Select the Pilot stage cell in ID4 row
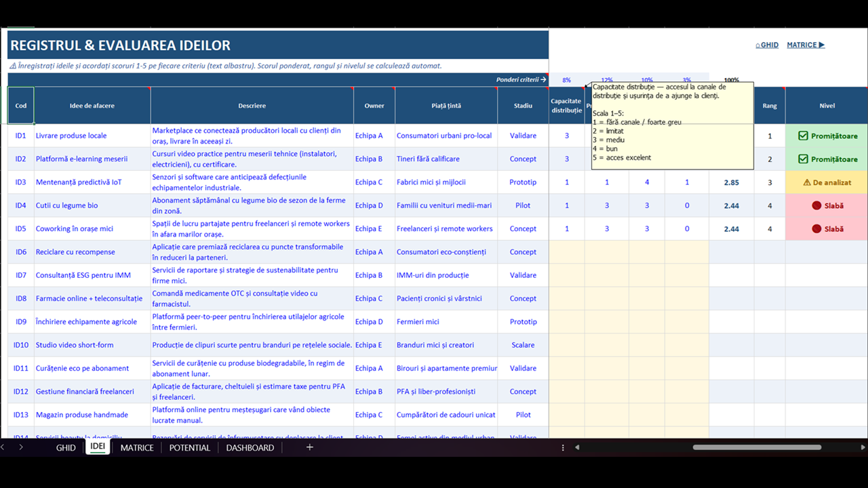The width and height of the screenshot is (868, 488). (x=523, y=205)
